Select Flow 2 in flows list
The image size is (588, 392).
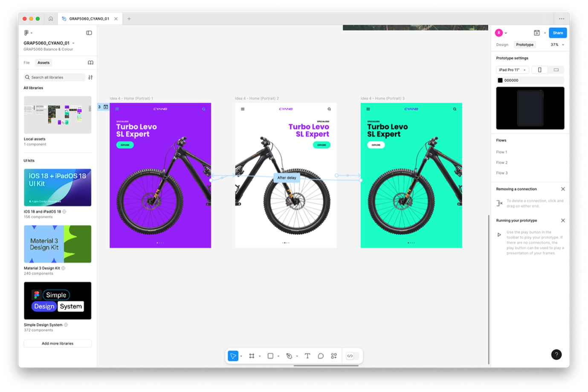502,163
